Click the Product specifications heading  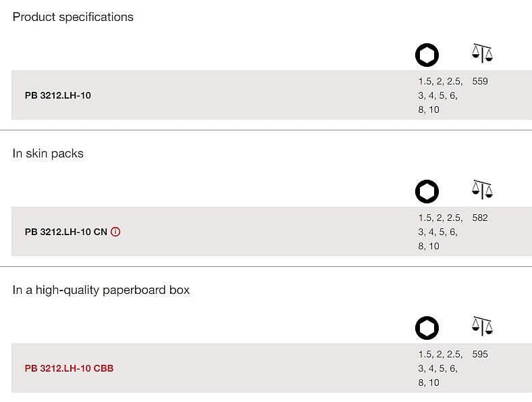pyautogui.click(x=73, y=17)
